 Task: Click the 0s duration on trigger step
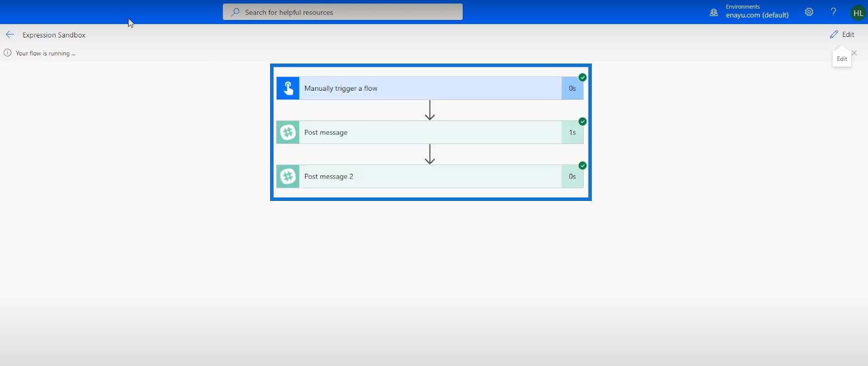coord(572,88)
